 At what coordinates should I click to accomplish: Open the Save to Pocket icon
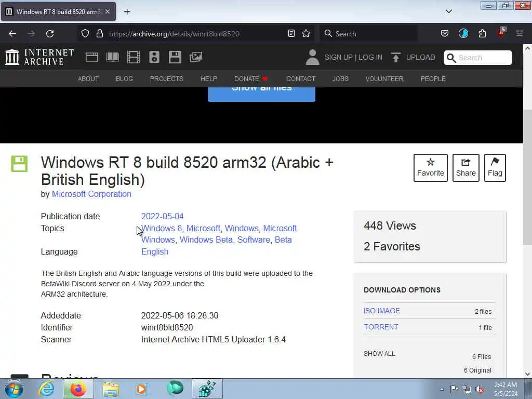pyautogui.click(x=445, y=33)
